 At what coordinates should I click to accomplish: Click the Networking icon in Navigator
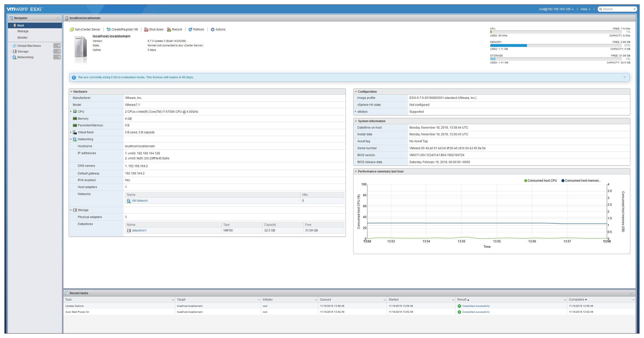pos(14,57)
